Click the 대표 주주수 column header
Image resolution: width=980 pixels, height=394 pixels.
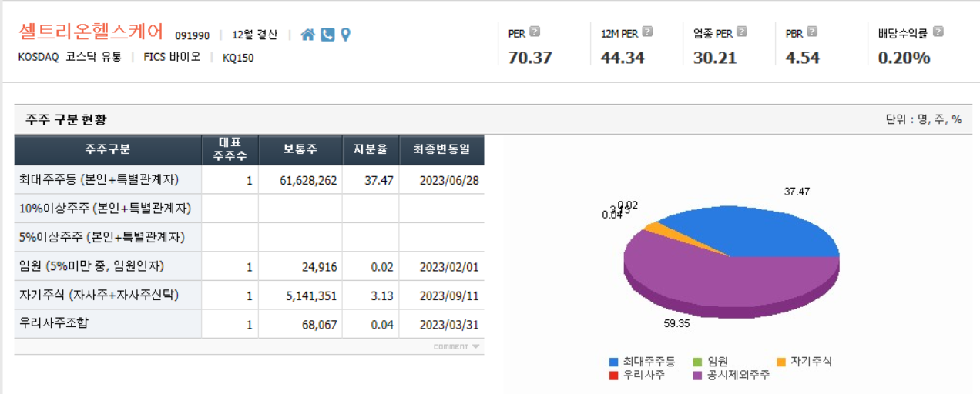point(230,150)
